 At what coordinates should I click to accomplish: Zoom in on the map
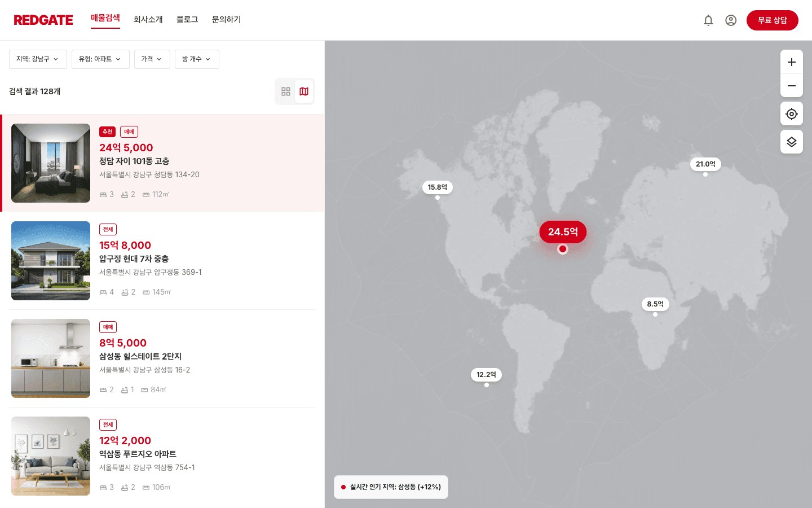[x=791, y=62]
